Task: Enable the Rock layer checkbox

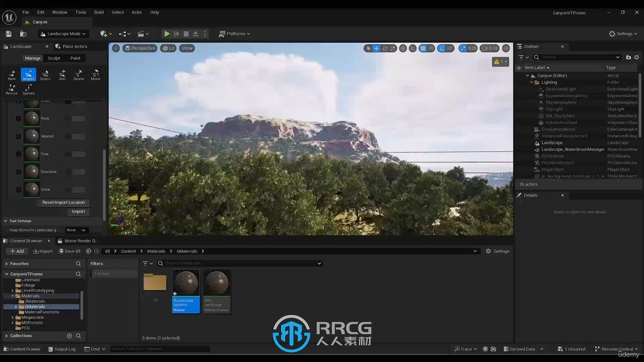Action: tap(19, 119)
